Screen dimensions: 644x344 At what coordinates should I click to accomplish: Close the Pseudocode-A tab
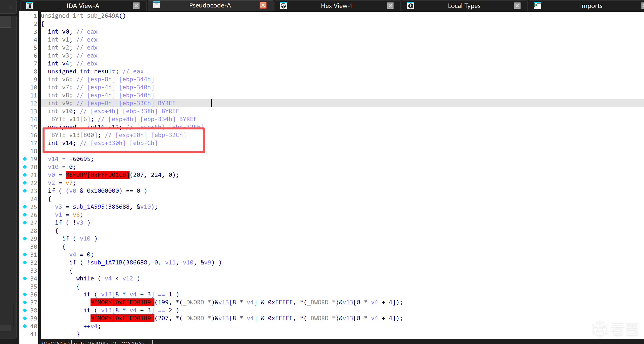click(x=263, y=5)
